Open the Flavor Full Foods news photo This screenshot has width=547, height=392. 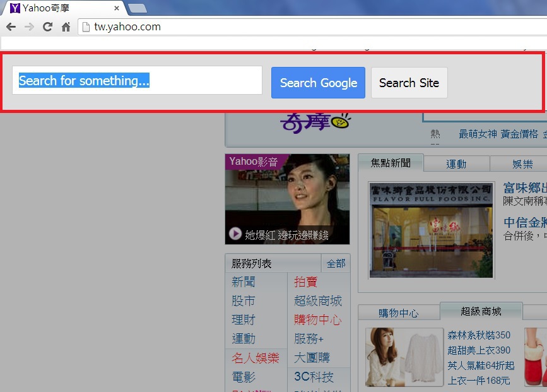pyautogui.click(x=431, y=230)
